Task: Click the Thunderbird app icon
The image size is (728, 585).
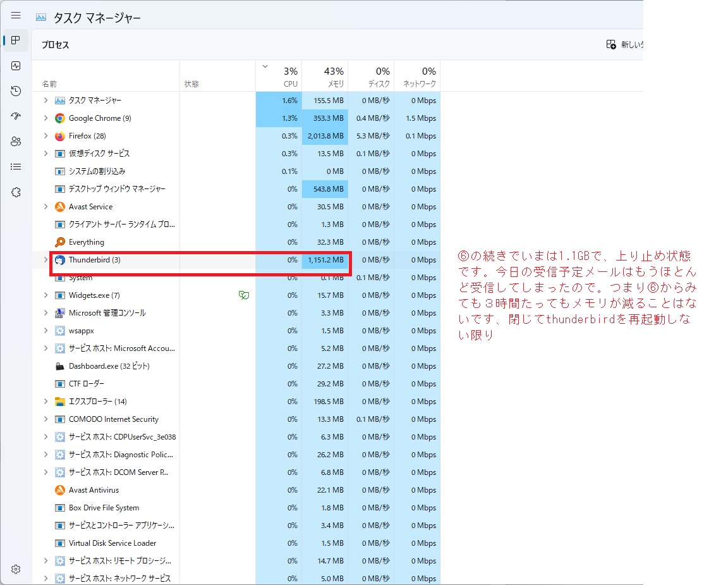Action: [60, 260]
